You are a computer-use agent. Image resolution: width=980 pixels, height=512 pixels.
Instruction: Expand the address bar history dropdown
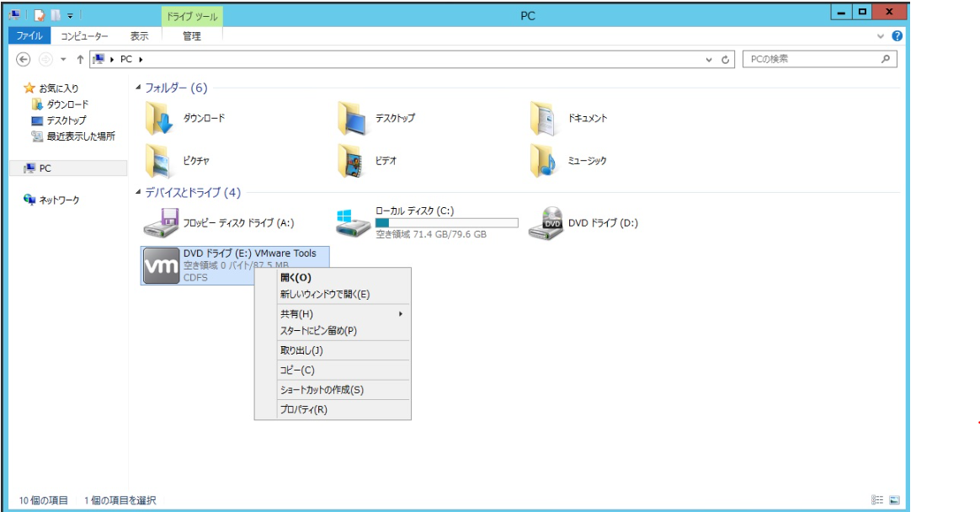click(x=709, y=60)
